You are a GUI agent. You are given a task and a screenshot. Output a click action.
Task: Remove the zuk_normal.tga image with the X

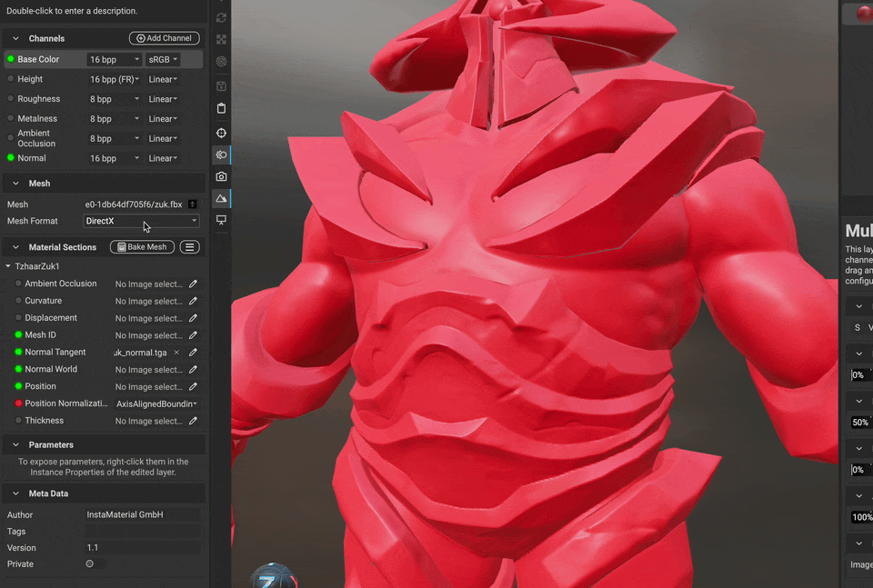point(176,353)
